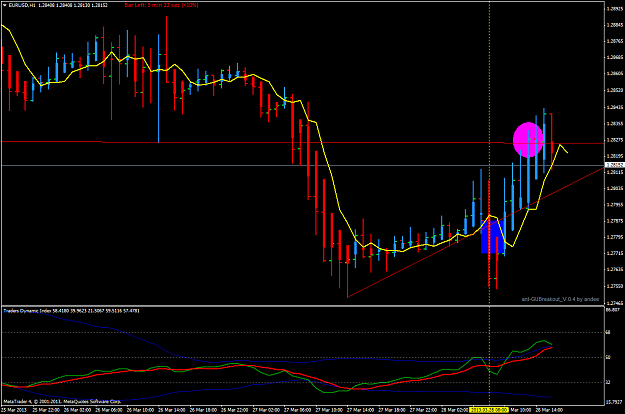
Task: Click the "26 Mar 10:00" time axis label
Action: (141, 410)
